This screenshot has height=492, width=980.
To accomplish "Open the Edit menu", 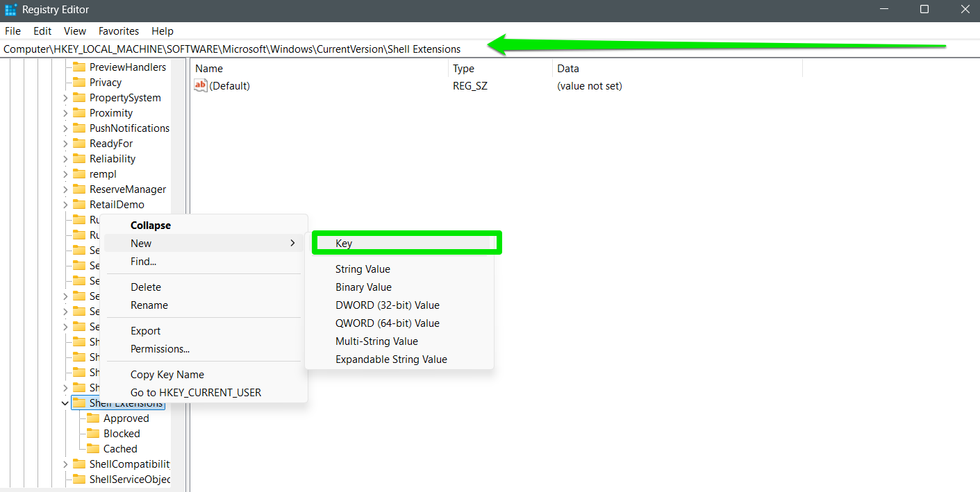I will pos(42,31).
